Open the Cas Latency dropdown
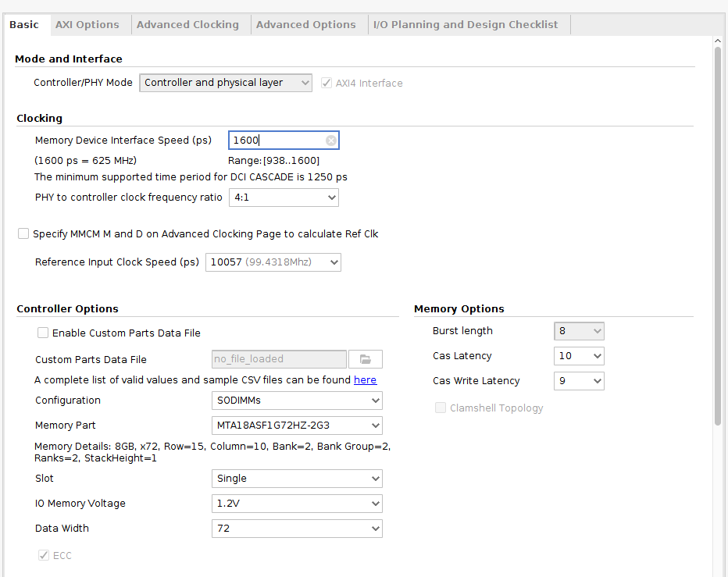 point(579,355)
